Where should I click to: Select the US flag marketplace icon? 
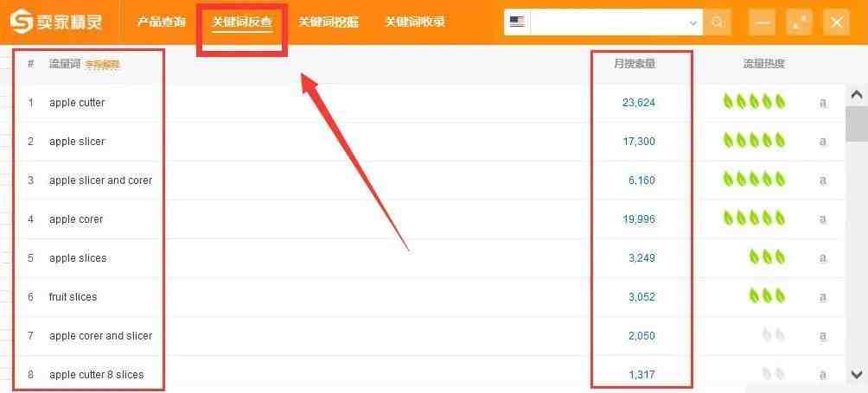(x=517, y=22)
